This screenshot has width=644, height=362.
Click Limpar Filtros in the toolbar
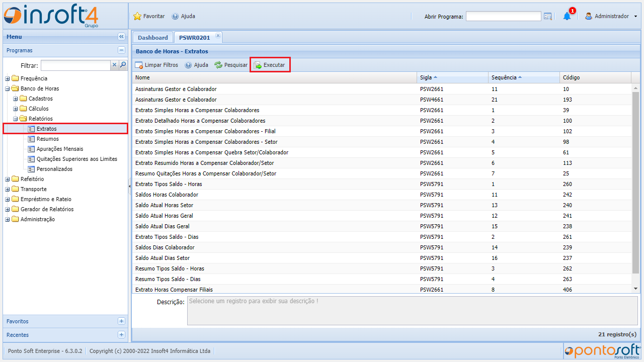pyautogui.click(x=156, y=65)
